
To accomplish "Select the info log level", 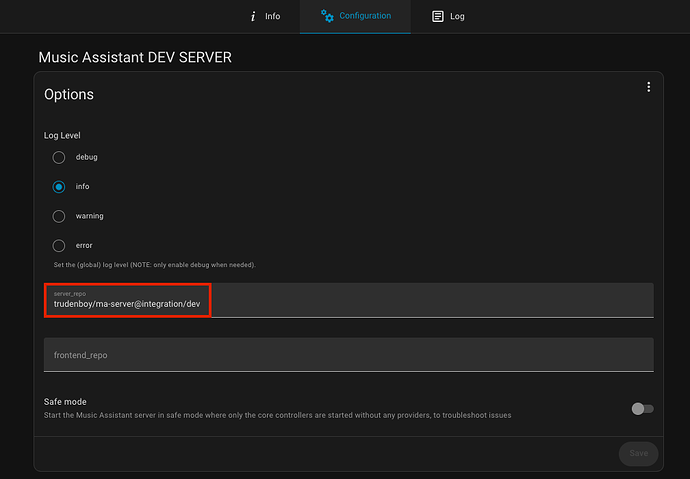I will (59, 187).
